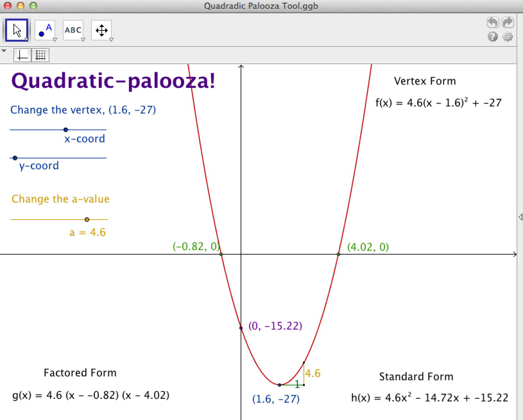This screenshot has height=420, width=523.
Task: Toggle the grid display button
Action: (40, 55)
